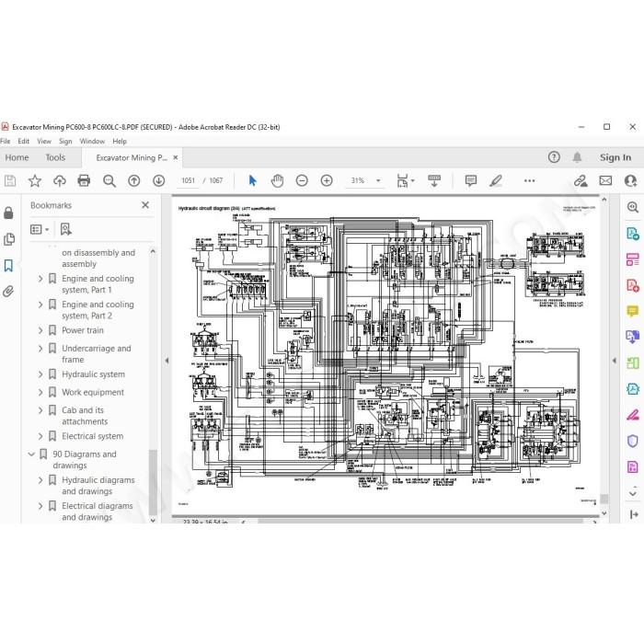This screenshot has width=644, height=644.
Task: Expand Undercarriage and frame bookmark
Action: (x=40, y=349)
